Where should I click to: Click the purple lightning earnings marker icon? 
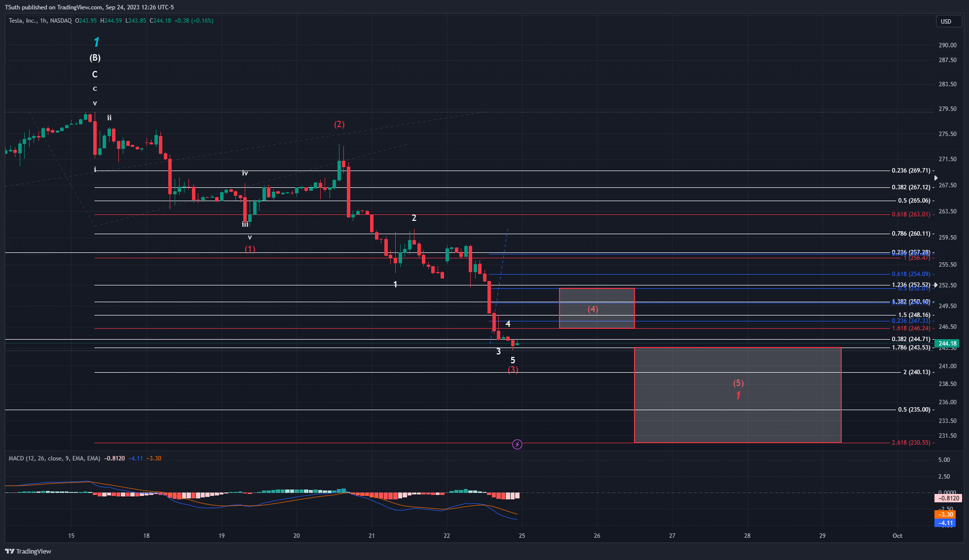517,445
